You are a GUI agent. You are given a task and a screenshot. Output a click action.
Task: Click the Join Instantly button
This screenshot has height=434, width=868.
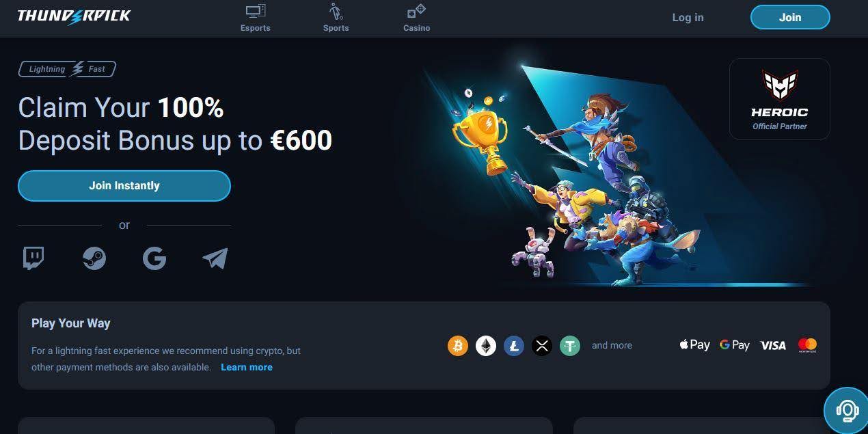pos(124,186)
